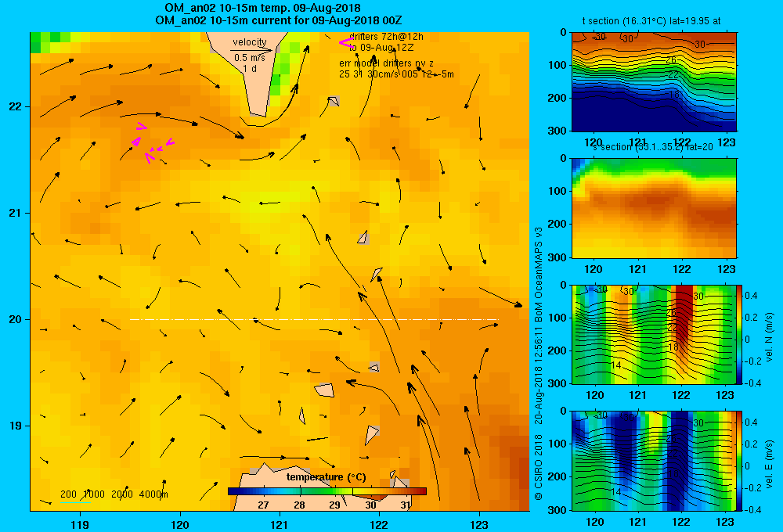Click '25 31 30cm/s 005 12+-5m' text

pyautogui.click(x=396, y=74)
